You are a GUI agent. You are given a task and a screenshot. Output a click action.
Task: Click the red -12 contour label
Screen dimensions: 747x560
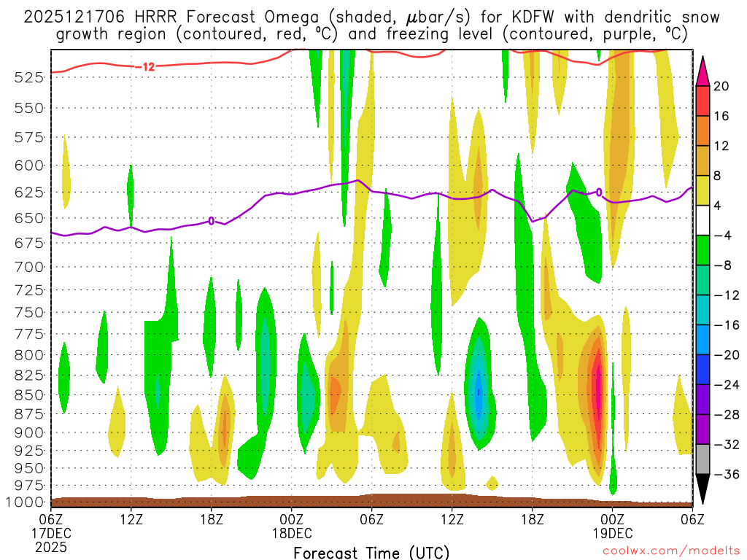tap(146, 67)
